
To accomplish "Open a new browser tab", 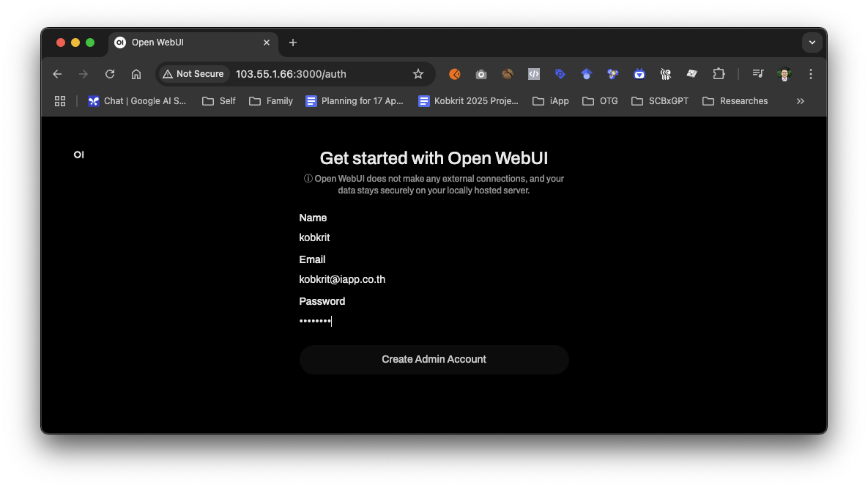I will coord(293,42).
